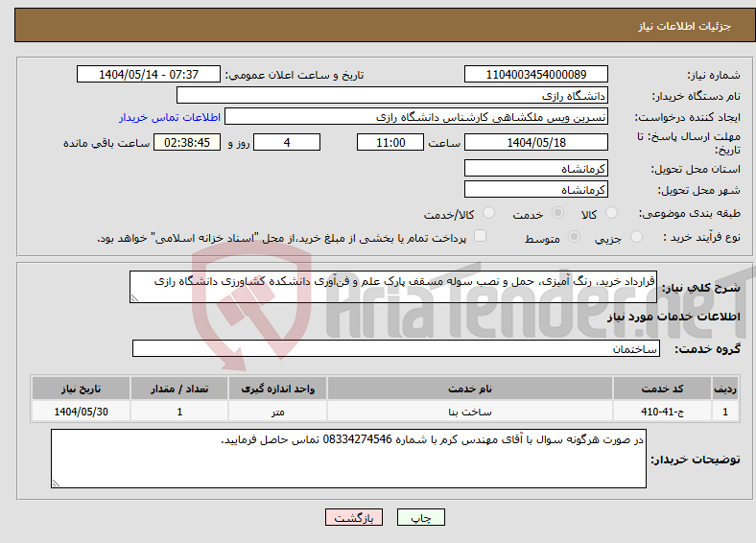Toggle the اسناد خزانه اسلامی payment checkbox
The image size is (756, 543).
[x=481, y=235]
